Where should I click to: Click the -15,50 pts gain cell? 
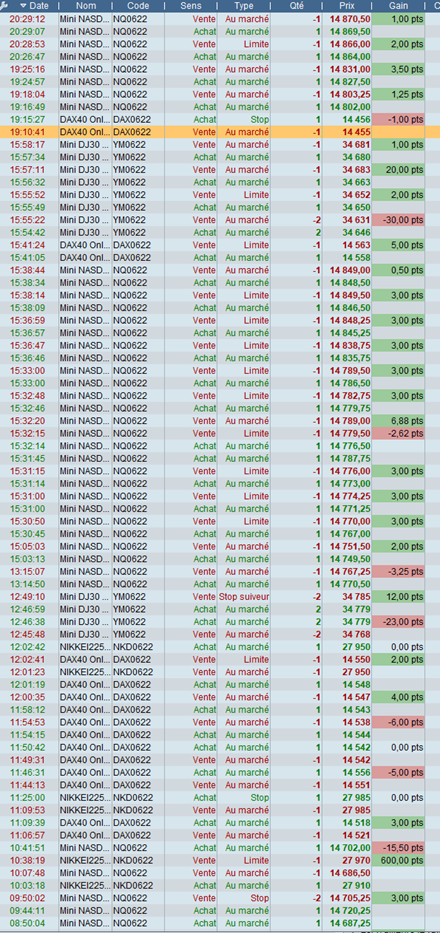(398, 848)
